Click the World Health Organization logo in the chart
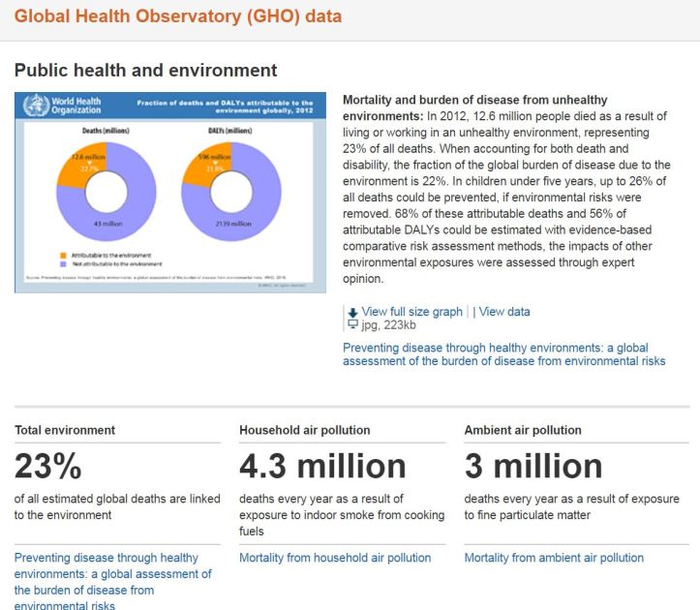Image resolution: width=700 pixels, height=610 pixels. click(57, 106)
